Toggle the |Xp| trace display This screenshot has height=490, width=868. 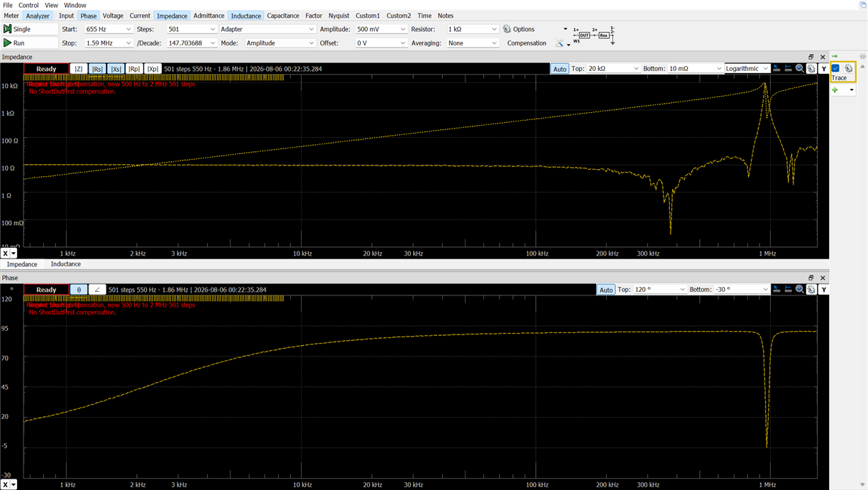click(153, 69)
